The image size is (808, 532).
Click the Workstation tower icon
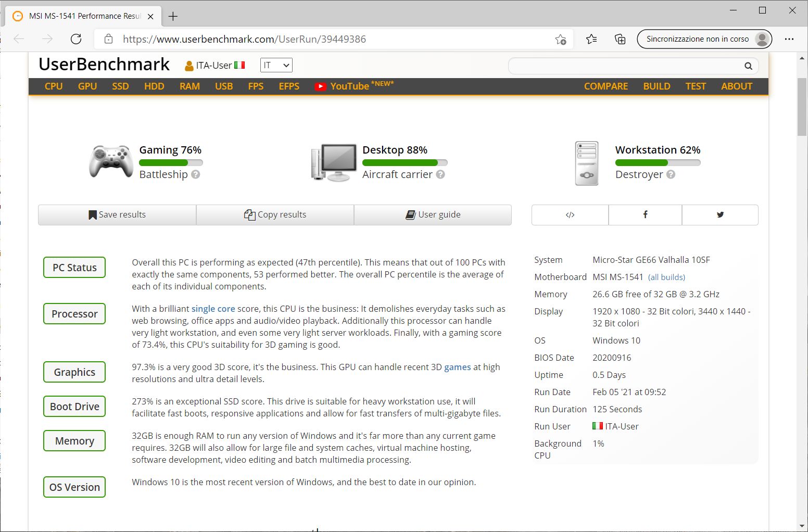(x=587, y=163)
